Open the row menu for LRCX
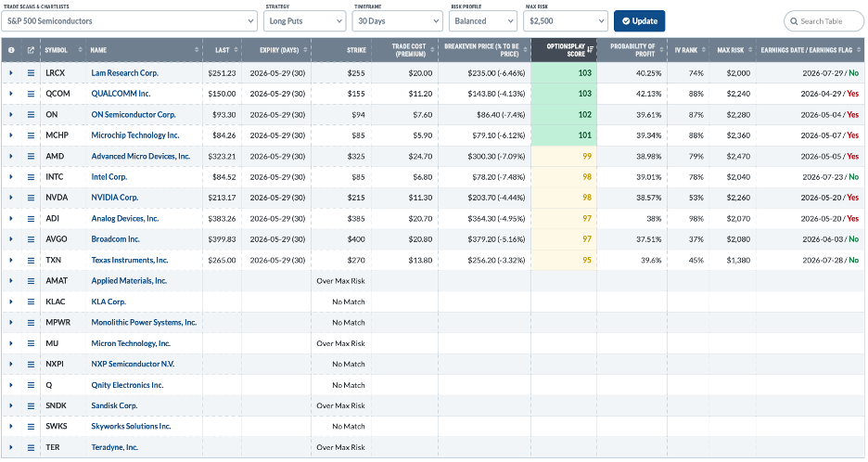 pyautogui.click(x=31, y=73)
